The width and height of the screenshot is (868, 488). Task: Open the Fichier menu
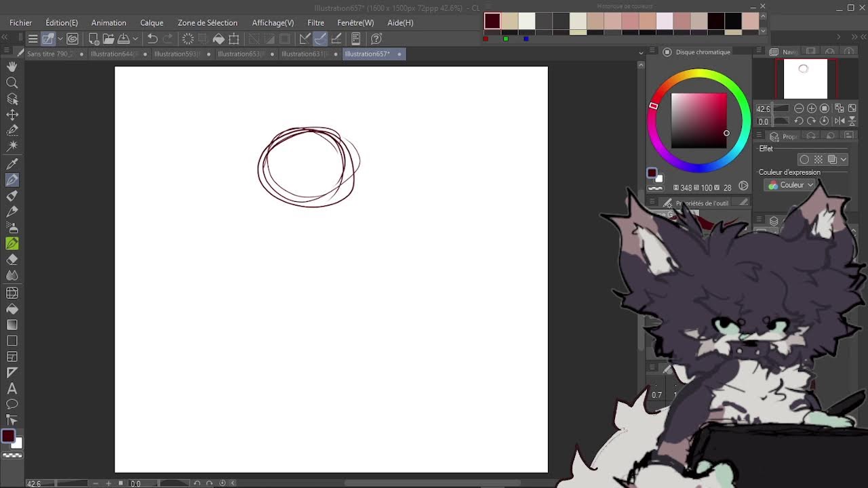[21, 22]
